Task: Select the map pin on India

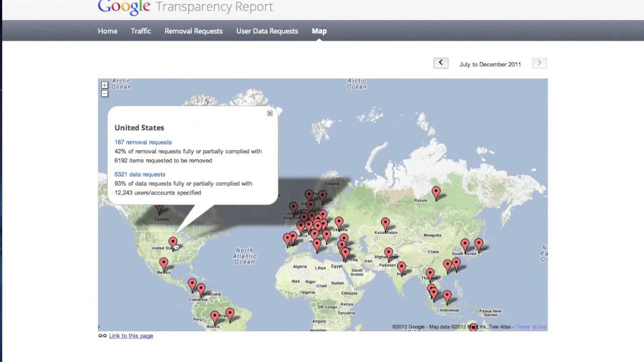Action: (x=401, y=268)
